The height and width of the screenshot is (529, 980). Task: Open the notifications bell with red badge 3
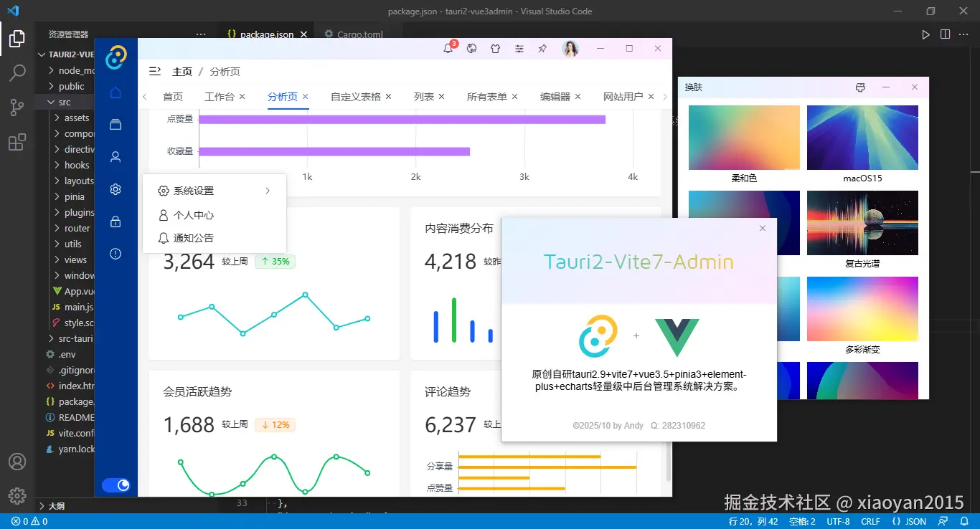coord(448,48)
